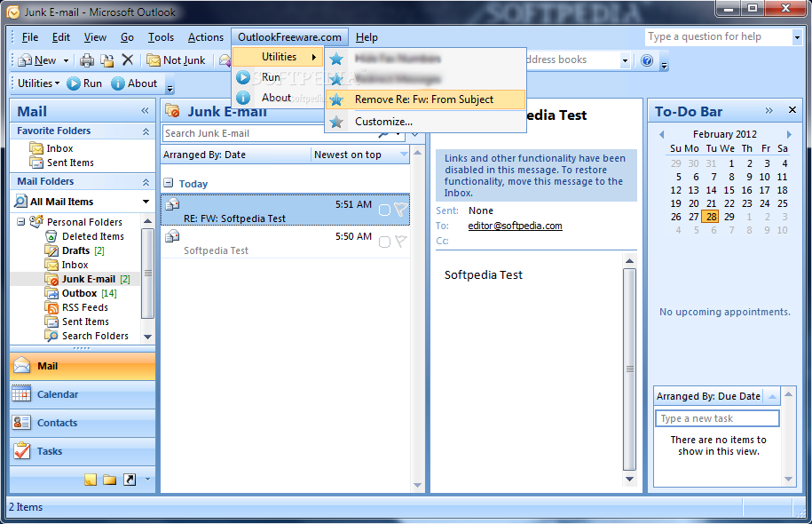Go to next month in calendar
The image size is (812, 524).
[789, 135]
